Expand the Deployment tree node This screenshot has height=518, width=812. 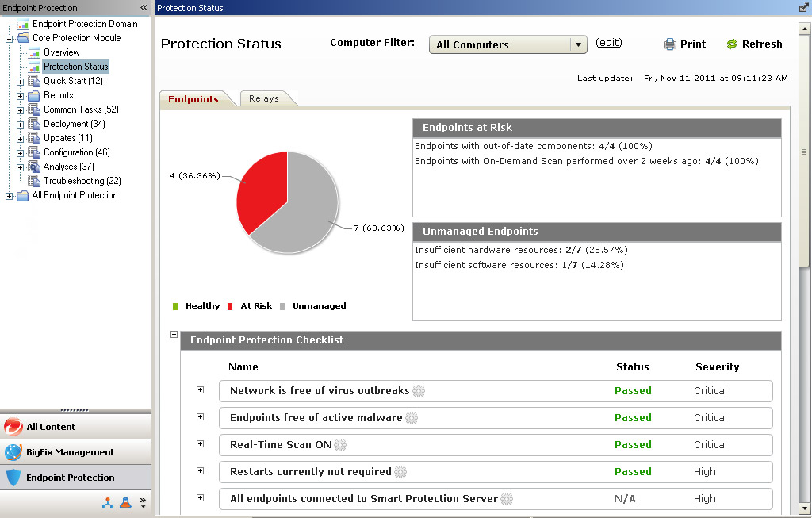21,124
